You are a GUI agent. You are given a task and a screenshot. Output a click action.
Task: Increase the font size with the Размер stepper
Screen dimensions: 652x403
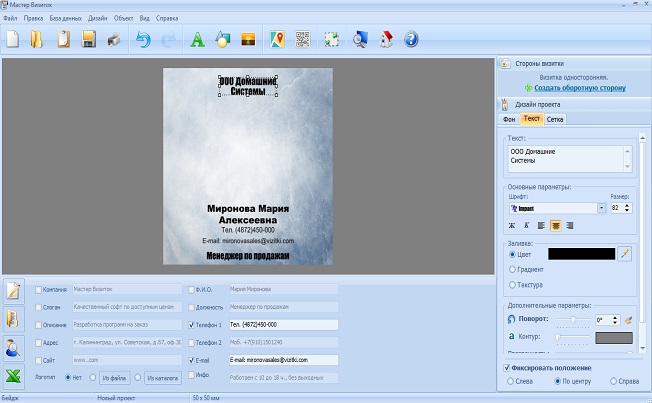click(x=627, y=205)
